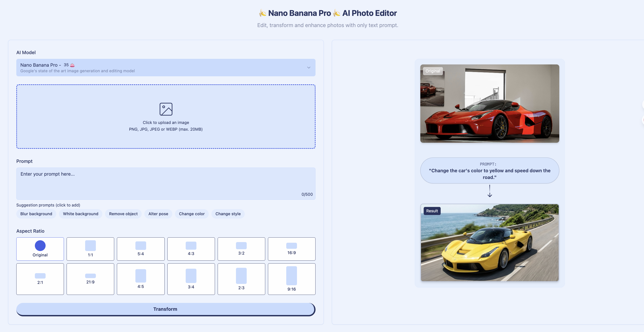Add the Blur background suggestion prompt
This screenshot has height=332, width=644.
coord(36,214)
